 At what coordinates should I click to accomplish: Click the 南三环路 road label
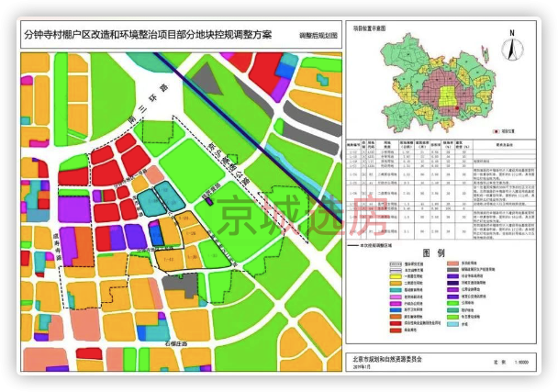point(148,104)
